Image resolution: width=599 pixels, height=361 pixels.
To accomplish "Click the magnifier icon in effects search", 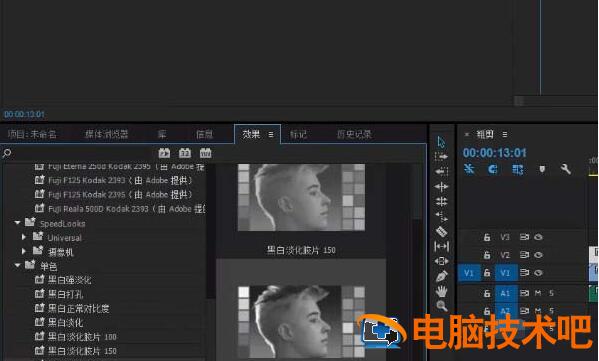I will [x=6, y=154].
